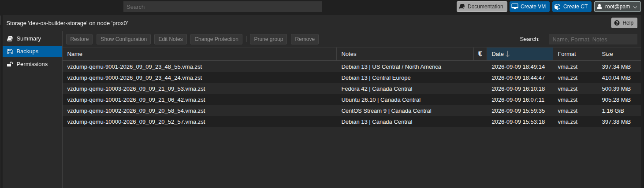The image size is (644, 188).
Task: Click the Create CT button
Action: click(x=572, y=7)
